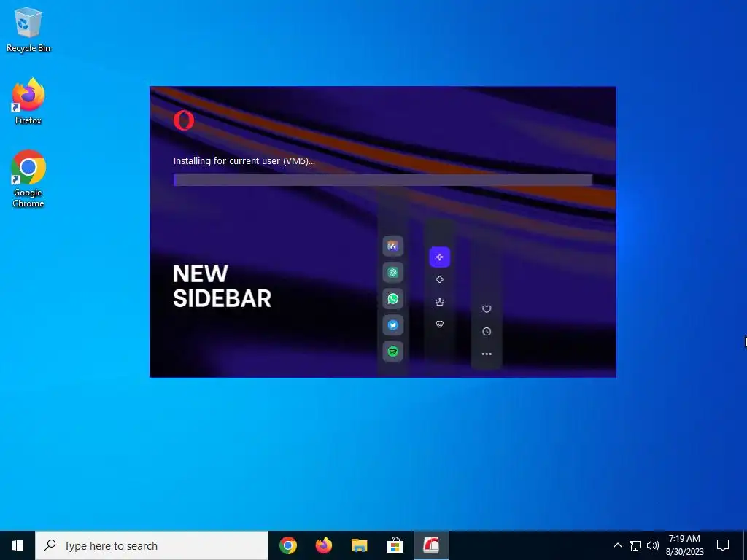Click the Opera logo in the installer

tap(183, 120)
